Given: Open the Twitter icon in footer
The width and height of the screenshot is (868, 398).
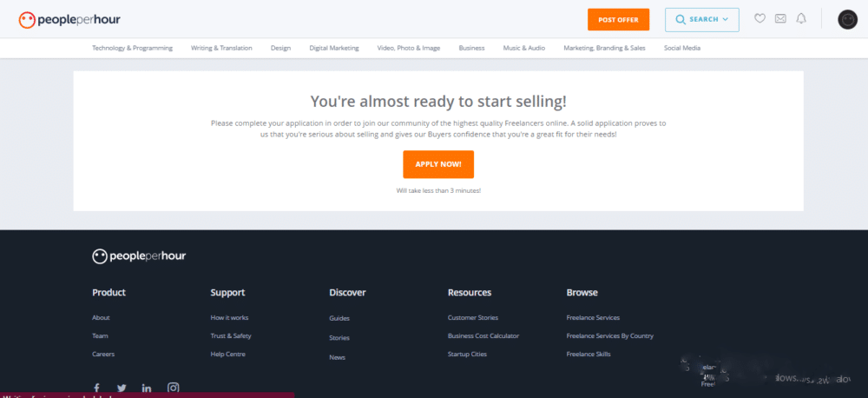Looking at the screenshot, I should (122, 388).
